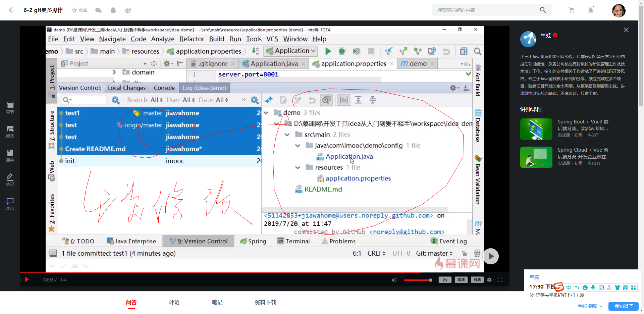Viewport: 644px width, 314px height.
Task: Collapse the resources folder node
Action: 298,167
